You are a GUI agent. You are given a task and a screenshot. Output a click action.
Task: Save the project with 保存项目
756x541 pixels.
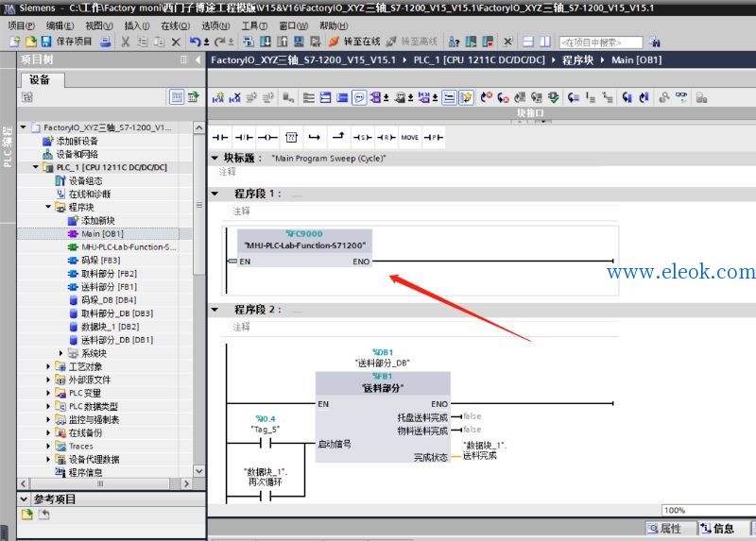click(x=67, y=42)
